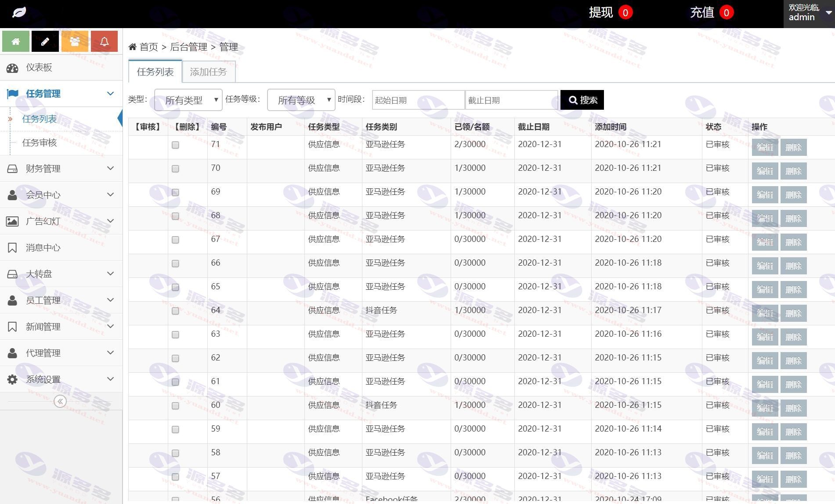Click 编辑 for task 65
The height and width of the screenshot is (504, 835).
click(x=765, y=290)
